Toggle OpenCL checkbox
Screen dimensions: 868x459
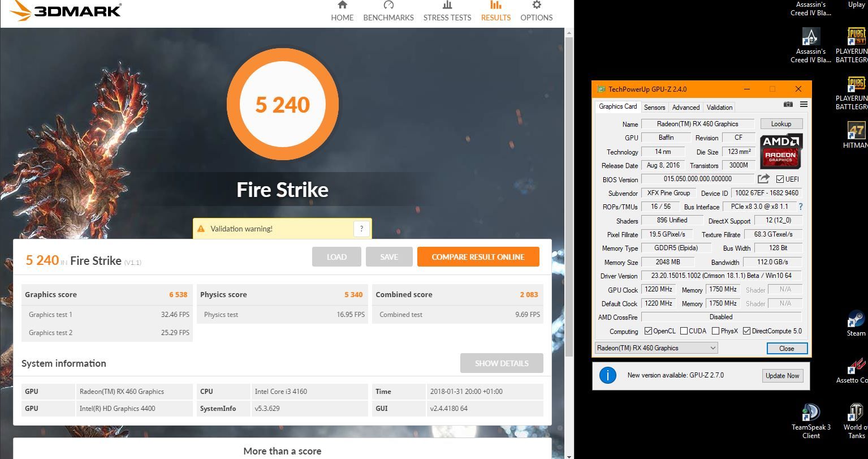(x=648, y=331)
